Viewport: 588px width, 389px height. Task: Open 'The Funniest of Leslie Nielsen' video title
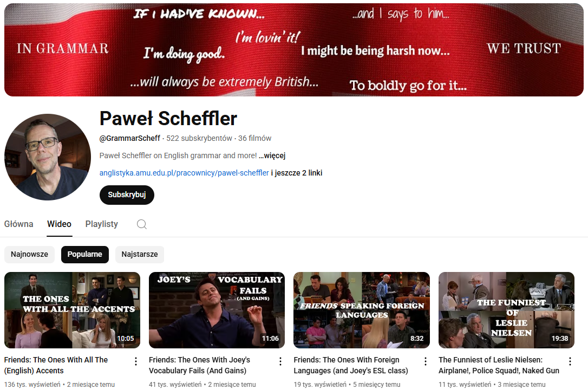(x=499, y=365)
